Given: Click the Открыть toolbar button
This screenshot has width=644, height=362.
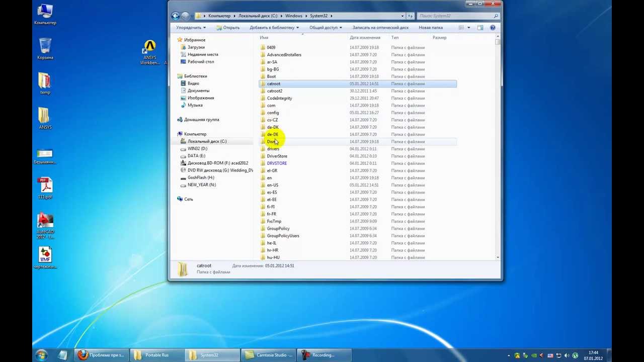Looking at the screenshot, I should [x=228, y=28].
